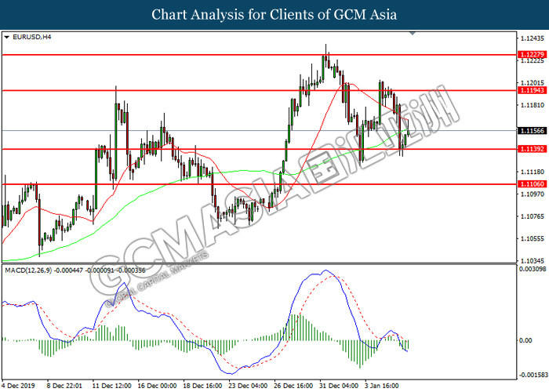Select the 1.11060 red price label
Image resolution: width=549 pixels, height=392 pixels.
(532, 184)
